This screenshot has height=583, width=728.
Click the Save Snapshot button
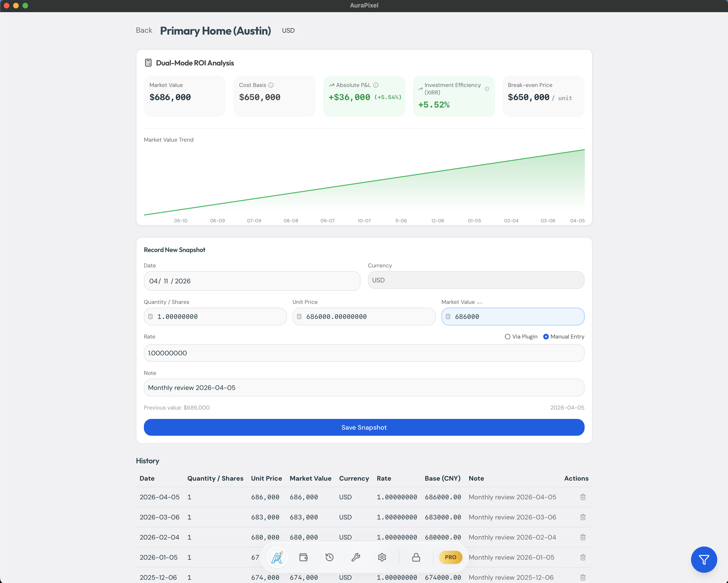364,427
